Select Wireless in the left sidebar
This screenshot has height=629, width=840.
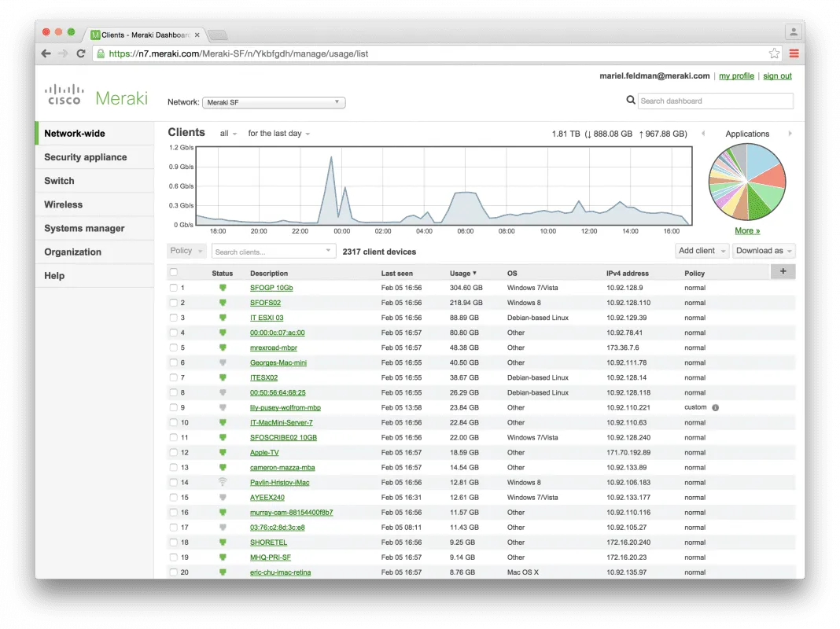click(63, 204)
